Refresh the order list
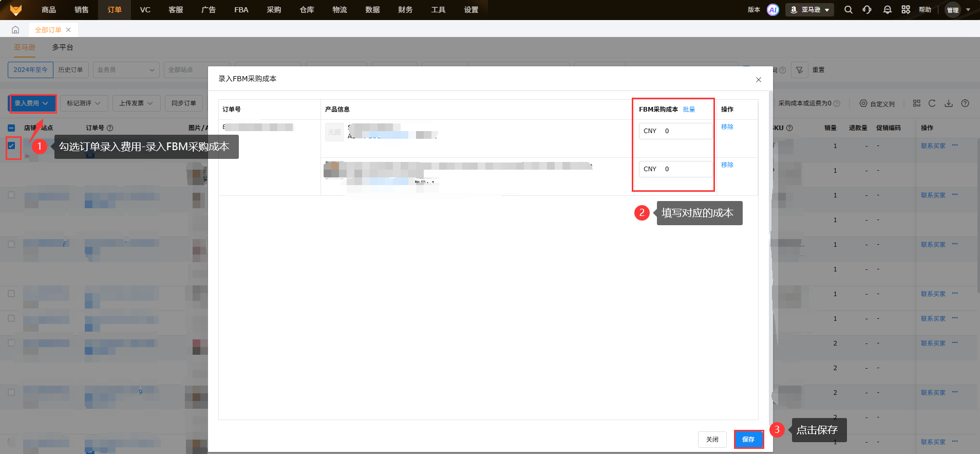The width and height of the screenshot is (980, 454). (x=932, y=103)
